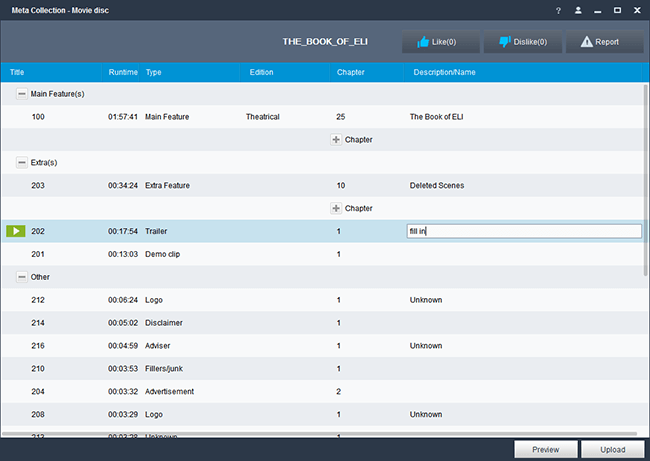Click the help question mark icon
This screenshot has width=650, height=461.
click(x=558, y=11)
